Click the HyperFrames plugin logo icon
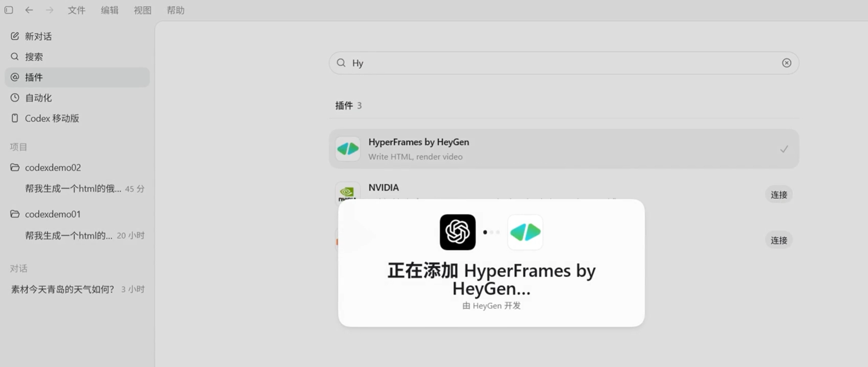This screenshot has height=367, width=868. tap(348, 149)
